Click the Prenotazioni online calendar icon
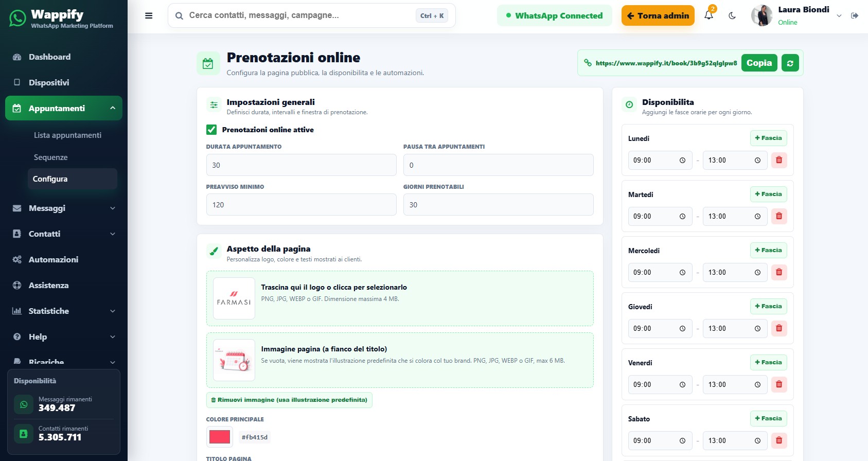The image size is (868, 461). coord(208,63)
